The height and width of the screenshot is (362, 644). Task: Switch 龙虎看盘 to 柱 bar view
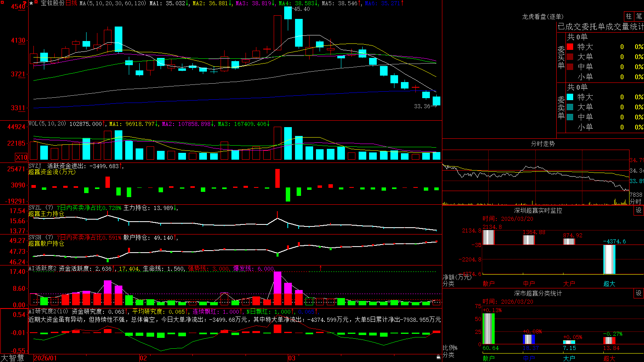(629, 16)
